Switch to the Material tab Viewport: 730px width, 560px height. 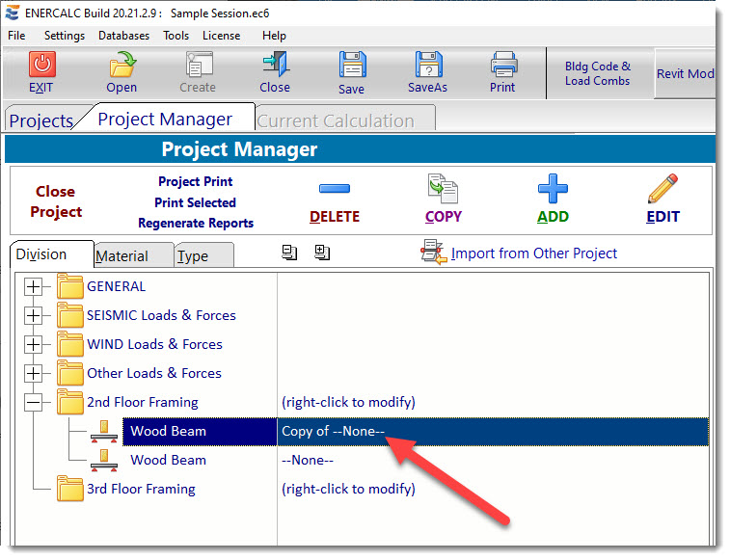tap(122, 255)
